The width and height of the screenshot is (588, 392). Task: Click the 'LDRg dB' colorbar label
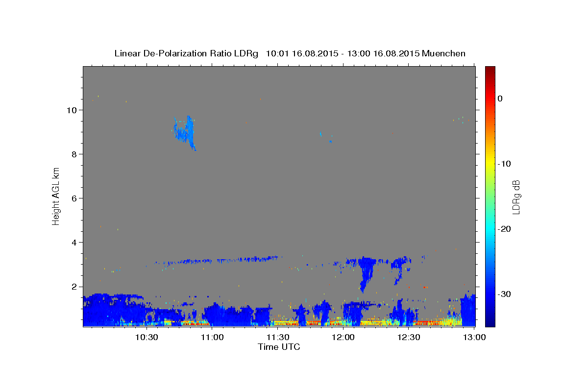click(516, 197)
